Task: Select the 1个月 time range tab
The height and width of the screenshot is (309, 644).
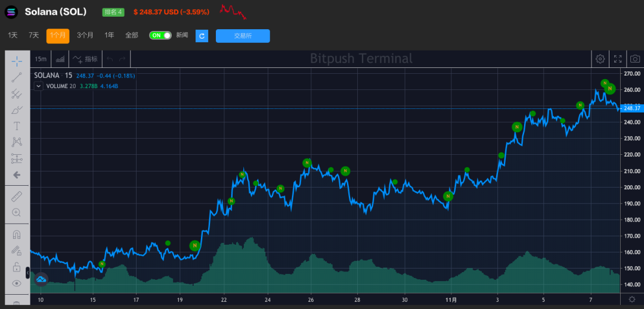Action: click(58, 36)
